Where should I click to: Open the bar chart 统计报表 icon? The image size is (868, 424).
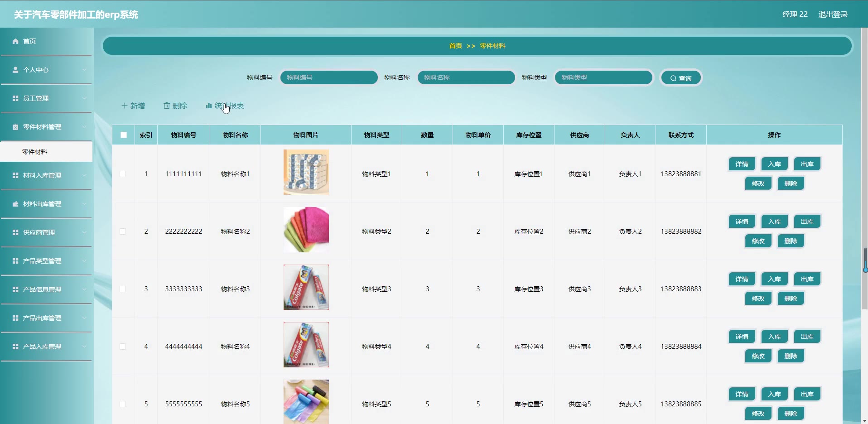pos(209,106)
